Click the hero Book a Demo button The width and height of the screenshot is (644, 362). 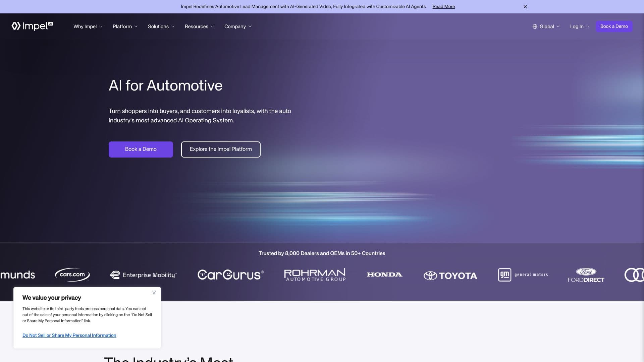(x=141, y=149)
